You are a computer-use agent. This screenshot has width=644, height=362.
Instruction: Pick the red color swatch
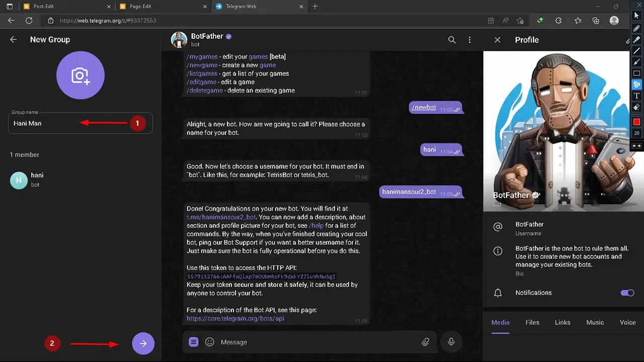point(636,122)
